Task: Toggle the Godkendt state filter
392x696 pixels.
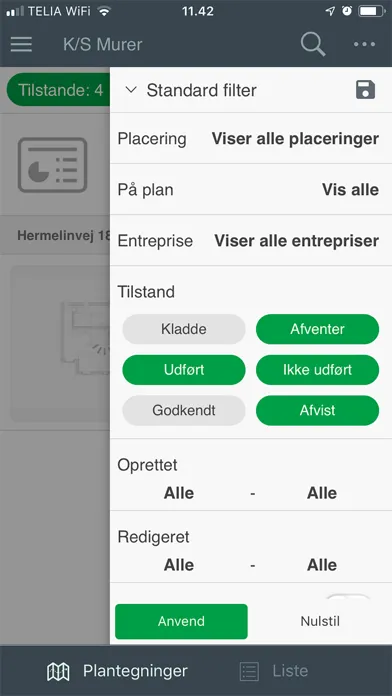Action: tap(184, 411)
